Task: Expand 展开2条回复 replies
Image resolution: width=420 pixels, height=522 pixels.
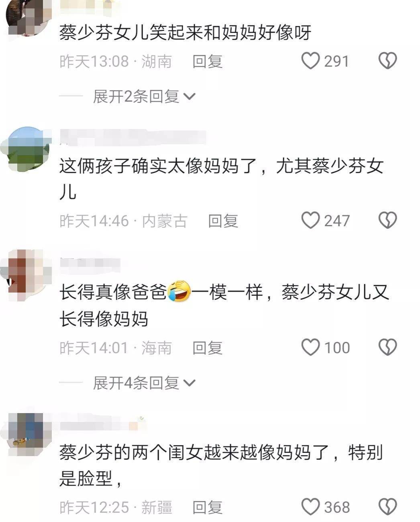Action: click(144, 96)
